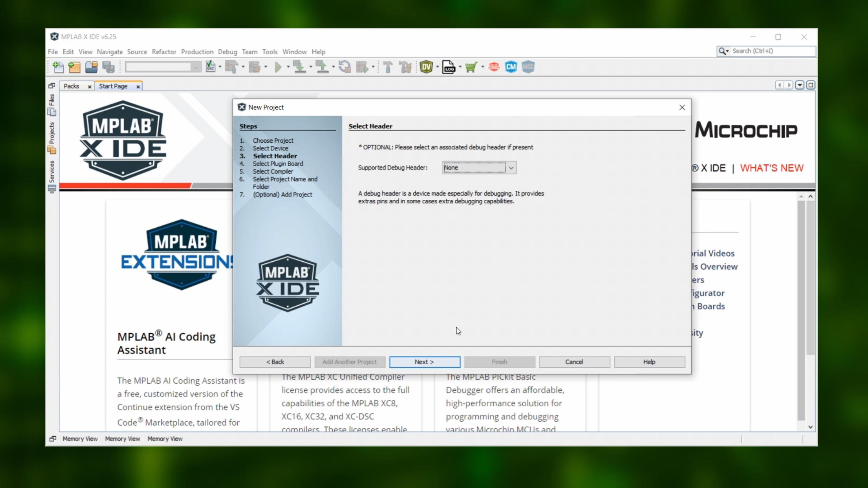Screen dimensions: 868x488
Task: Switch to the Packs tab
Action: [x=72, y=86]
